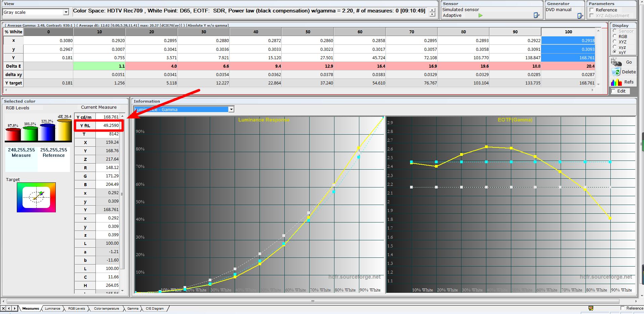Switch to RGB Levels tab
Screen dimensions: 644x314
coord(77,308)
